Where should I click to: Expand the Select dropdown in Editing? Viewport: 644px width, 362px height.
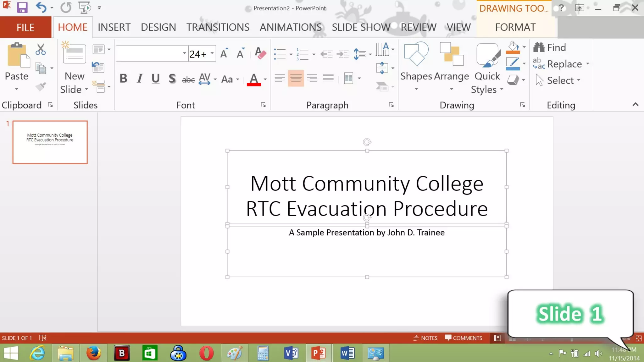[x=579, y=80]
